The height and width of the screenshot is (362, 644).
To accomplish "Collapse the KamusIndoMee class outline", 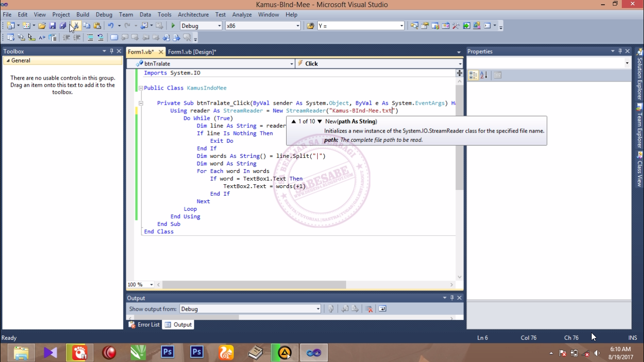I will (x=140, y=88).
